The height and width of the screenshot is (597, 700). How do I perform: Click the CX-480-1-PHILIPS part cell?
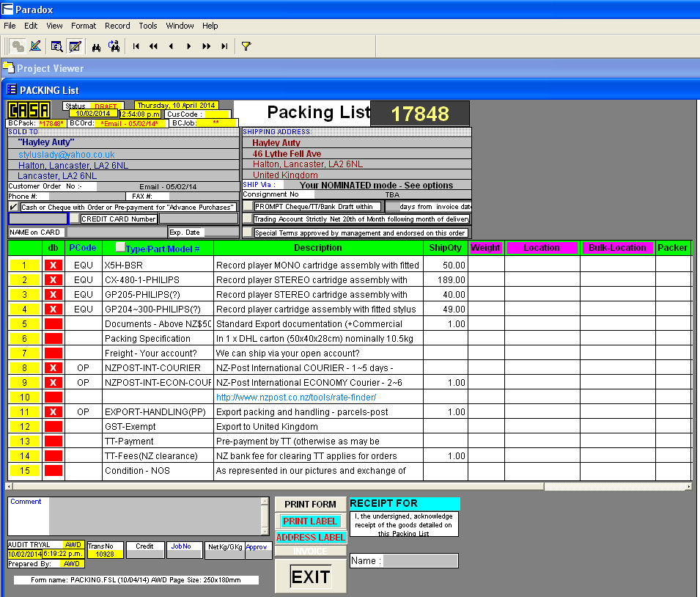coord(158,279)
